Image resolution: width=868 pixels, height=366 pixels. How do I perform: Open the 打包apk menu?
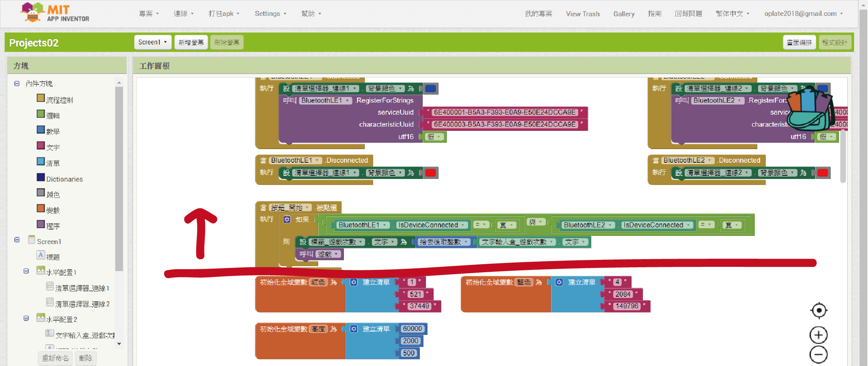pos(224,14)
